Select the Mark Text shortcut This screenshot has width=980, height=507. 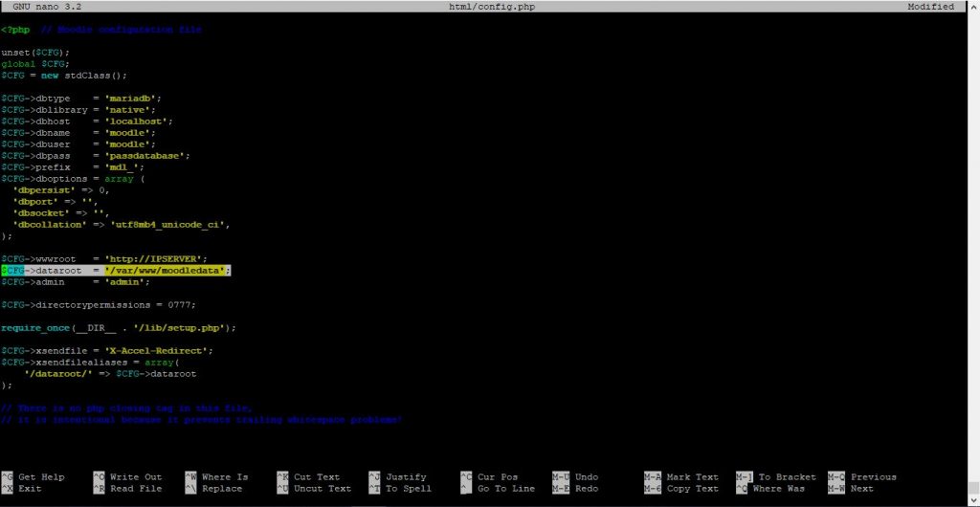[x=693, y=476]
